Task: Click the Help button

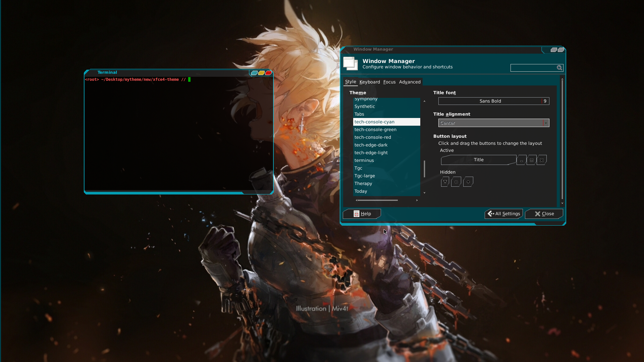Action: tap(362, 214)
